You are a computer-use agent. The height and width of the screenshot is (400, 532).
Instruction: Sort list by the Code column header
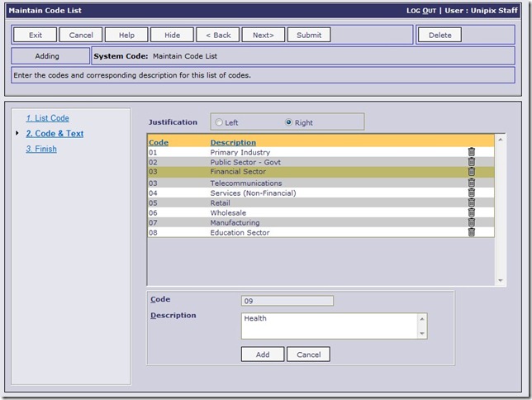pos(159,142)
